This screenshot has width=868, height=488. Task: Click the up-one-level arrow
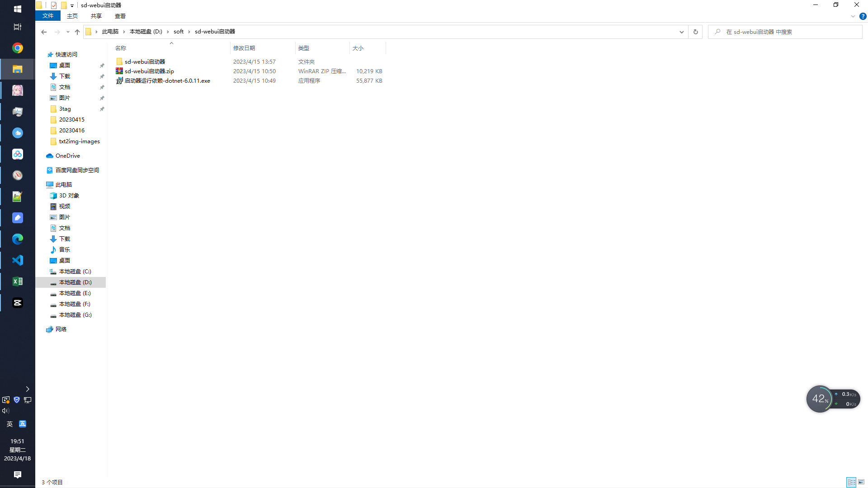77,32
